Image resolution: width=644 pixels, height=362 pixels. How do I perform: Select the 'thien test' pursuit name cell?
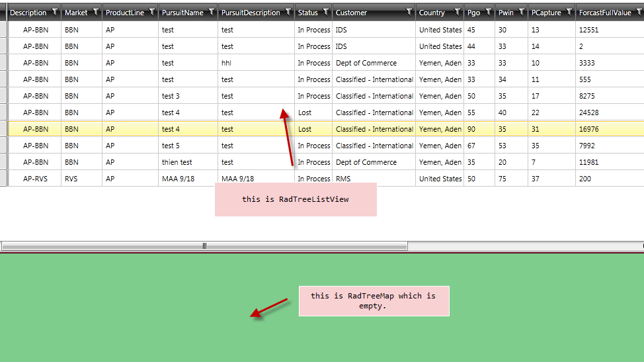pyautogui.click(x=177, y=162)
